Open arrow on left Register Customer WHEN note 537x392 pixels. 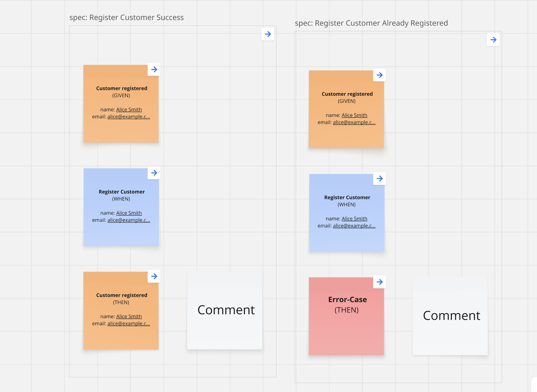tap(154, 173)
